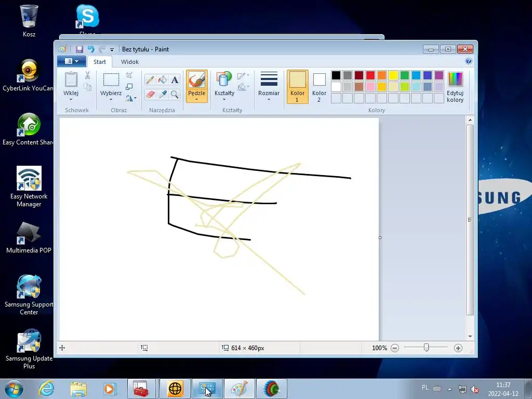Switch to the Start ribbon tab
This screenshot has width=532, height=399.
pyautogui.click(x=100, y=62)
